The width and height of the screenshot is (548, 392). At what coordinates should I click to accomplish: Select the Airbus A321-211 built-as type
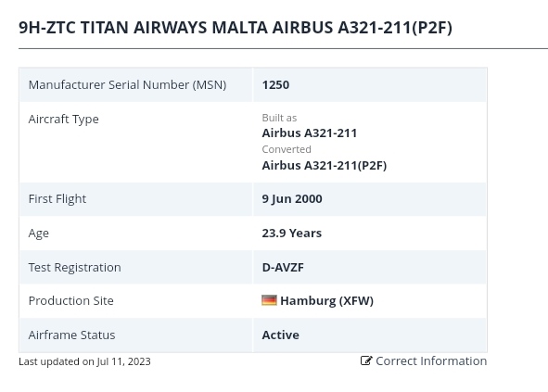tap(310, 133)
